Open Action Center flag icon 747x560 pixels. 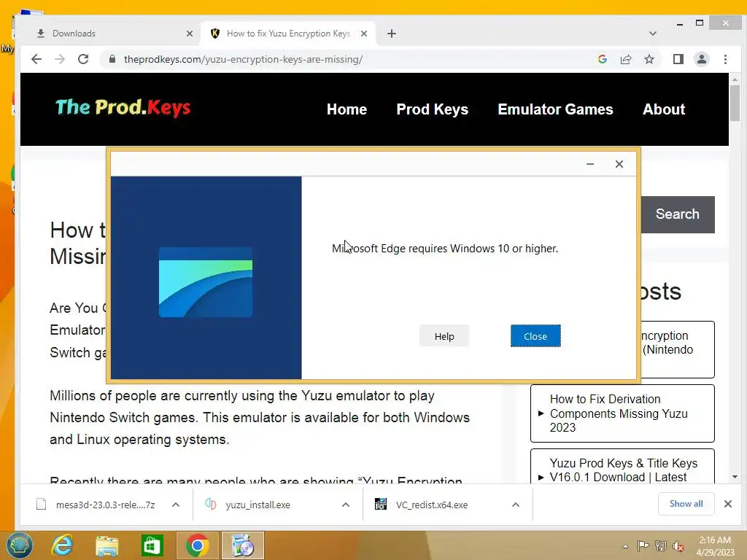point(643,545)
